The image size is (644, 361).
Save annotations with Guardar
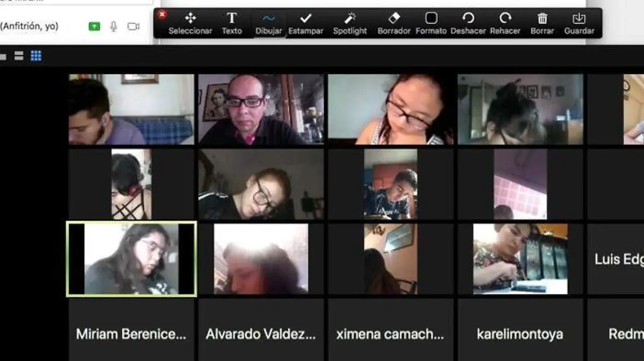[579, 23]
